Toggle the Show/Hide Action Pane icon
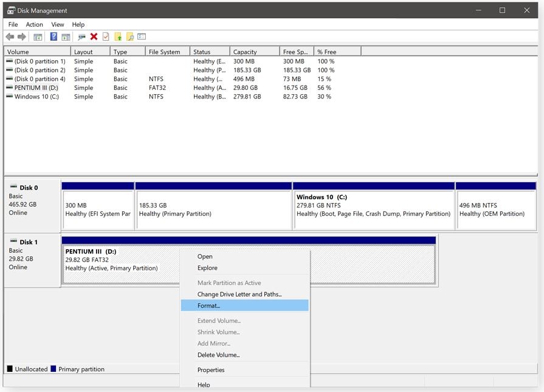 (66, 37)
